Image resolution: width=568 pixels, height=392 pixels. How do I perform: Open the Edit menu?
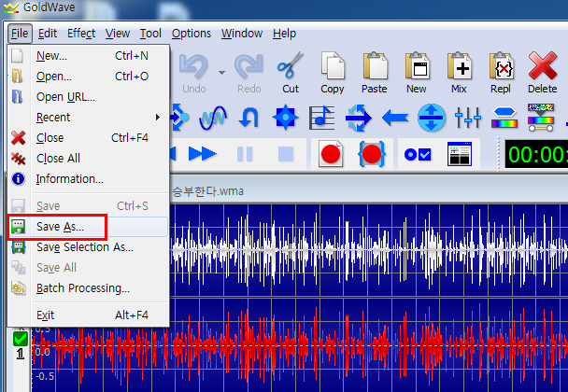pos(48,34)
